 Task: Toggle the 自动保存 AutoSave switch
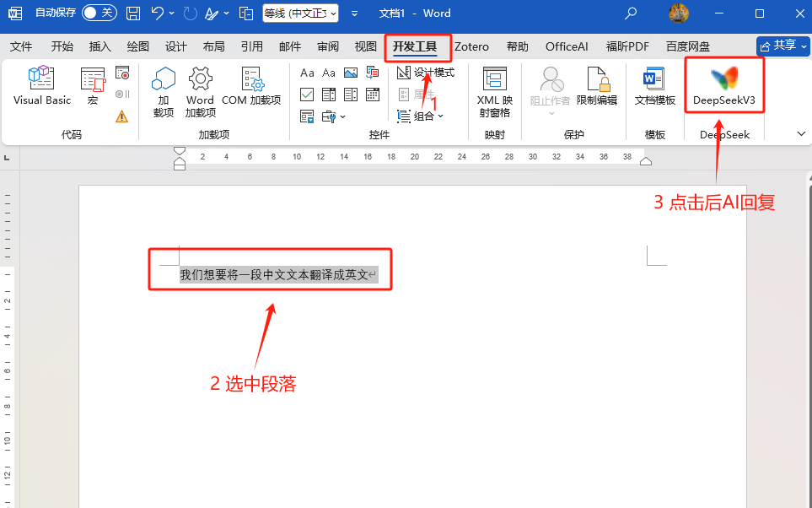pos(99,13)
